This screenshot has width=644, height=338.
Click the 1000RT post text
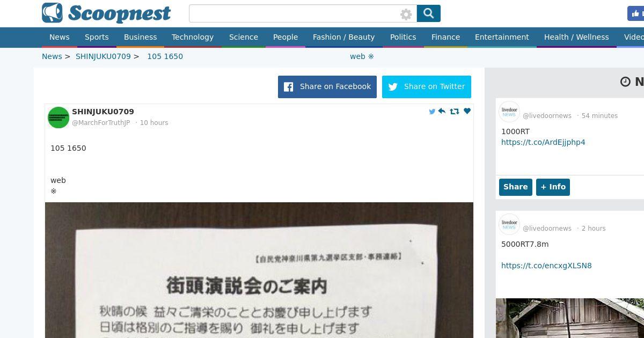pos(515,131)
